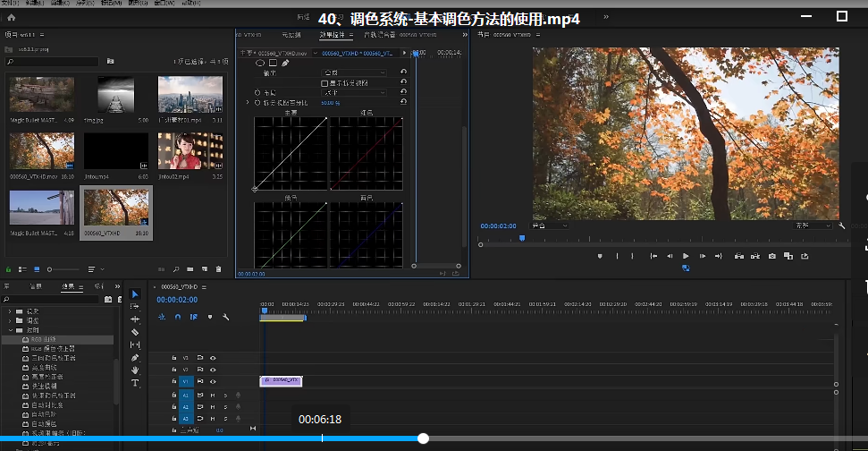
Task: Reset the output parameter in Effect Controls
Action: pyautogui.click(x=403, y=72)
